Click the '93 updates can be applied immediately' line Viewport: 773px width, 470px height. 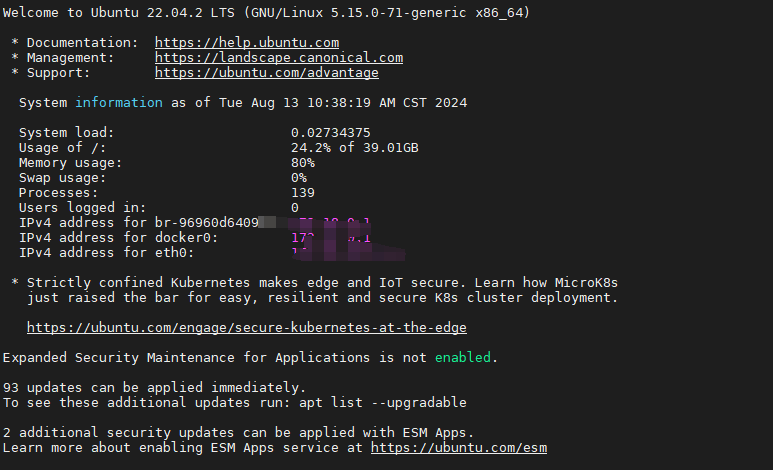(x=154, y=388)
